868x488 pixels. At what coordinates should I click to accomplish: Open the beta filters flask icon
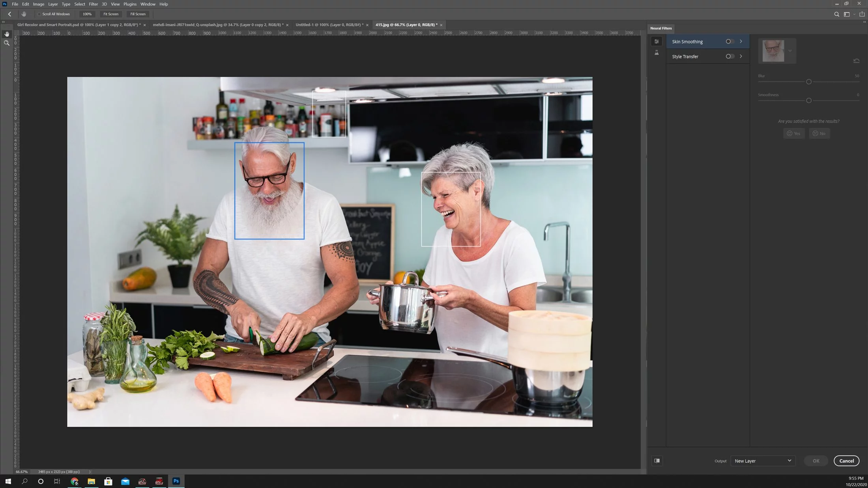pos(657,53)
